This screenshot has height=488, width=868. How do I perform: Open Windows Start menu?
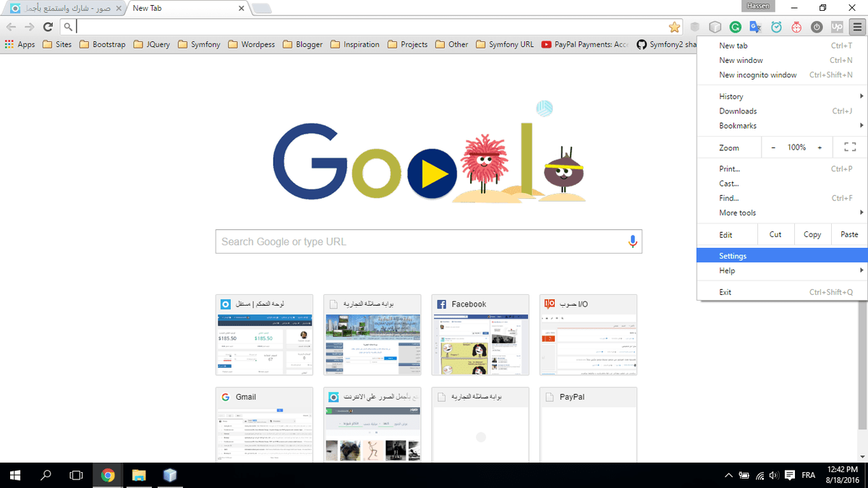coord(15,475)
